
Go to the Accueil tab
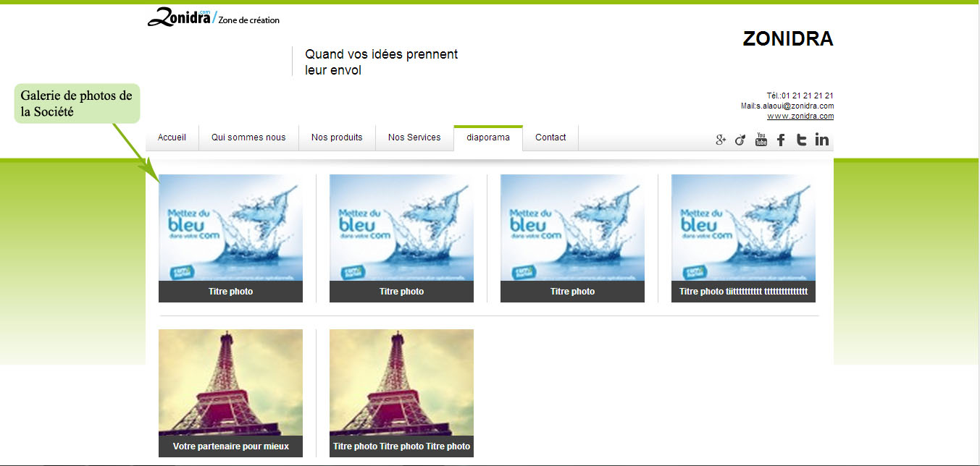coord(172,137)
